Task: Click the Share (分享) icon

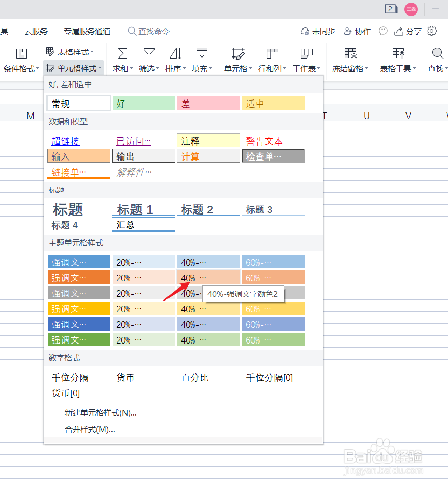Action: click(x=398, y=31)
